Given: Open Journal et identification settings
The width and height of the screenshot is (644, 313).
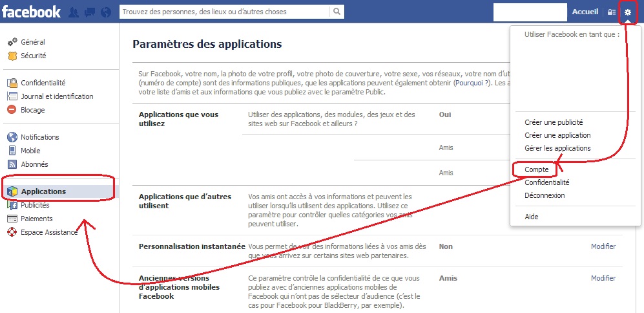Looking at the screenshot, I should 57,96.
